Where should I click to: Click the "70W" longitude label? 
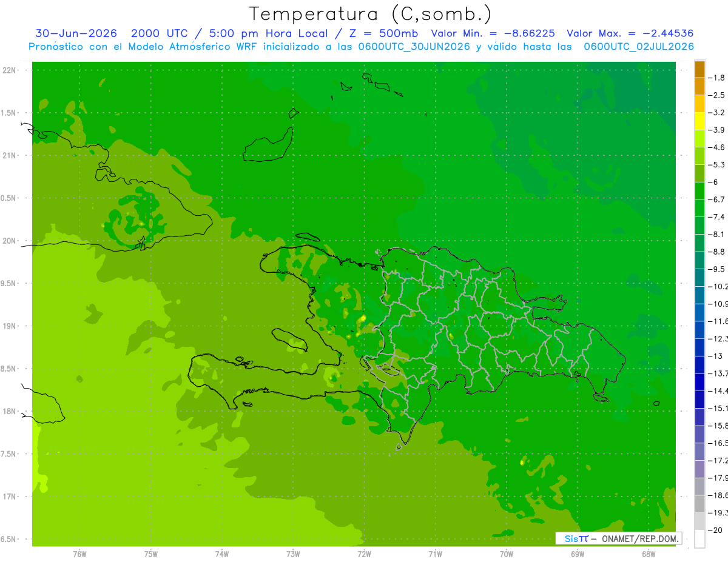click(507, 555)
